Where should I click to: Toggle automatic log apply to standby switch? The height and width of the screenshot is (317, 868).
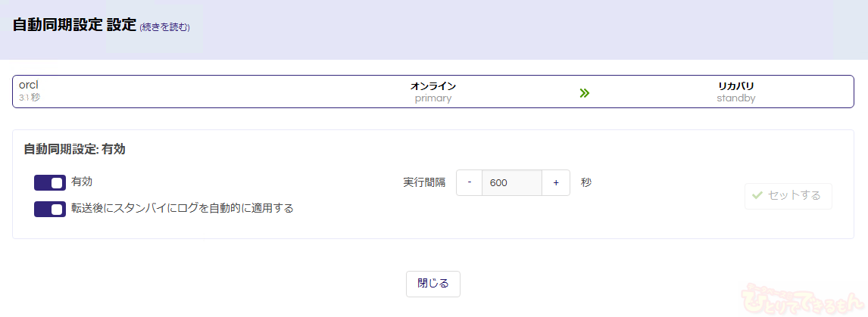[x=50, y=209]
